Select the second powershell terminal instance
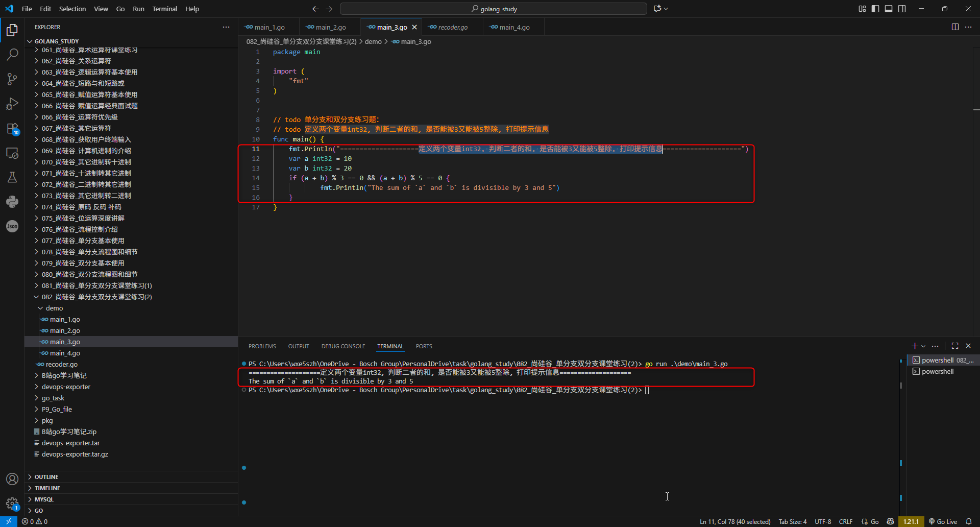Image resolution: width=980 pixels, height=527 pixels. (943, 371)
